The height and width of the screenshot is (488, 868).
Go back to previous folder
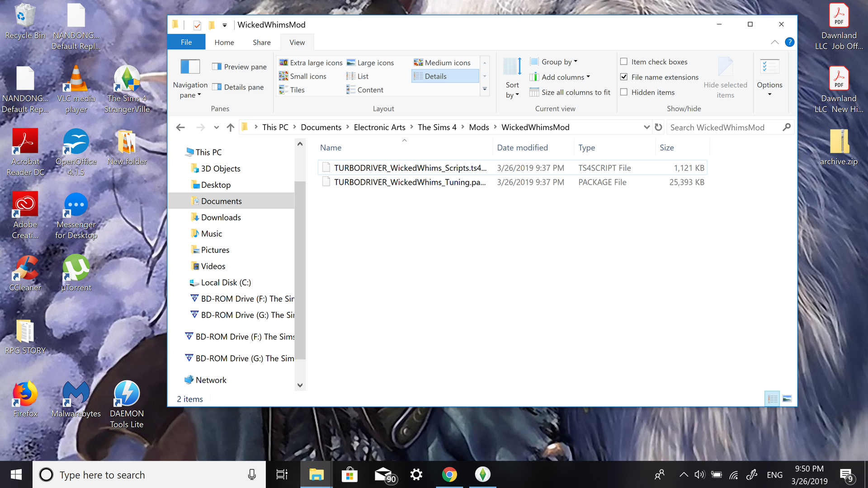click(180, 127)
